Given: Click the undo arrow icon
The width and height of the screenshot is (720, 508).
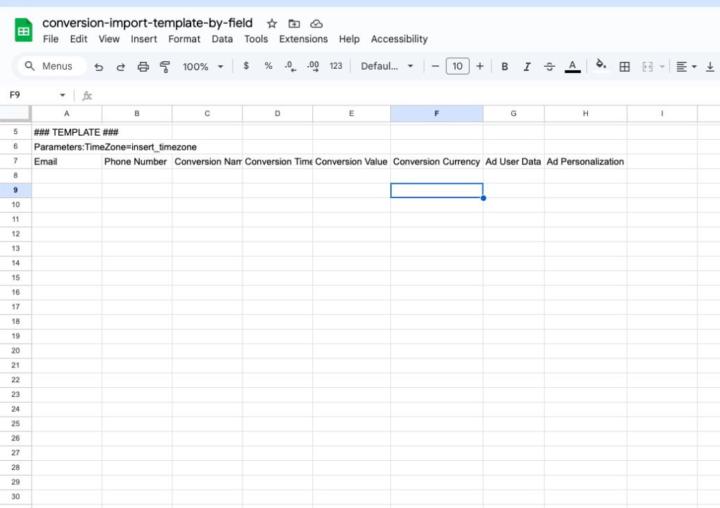Looking at the screenshot, I should pyautogui.click(x=98, y=67).
